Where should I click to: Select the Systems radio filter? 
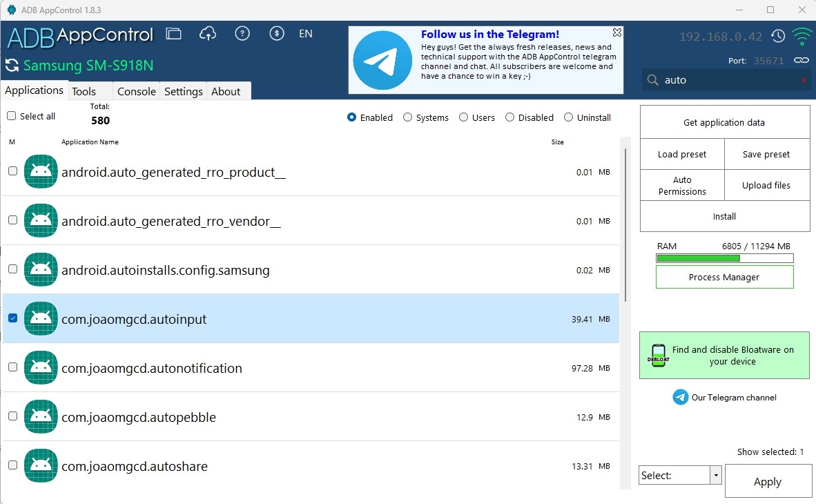pos(407,117)
